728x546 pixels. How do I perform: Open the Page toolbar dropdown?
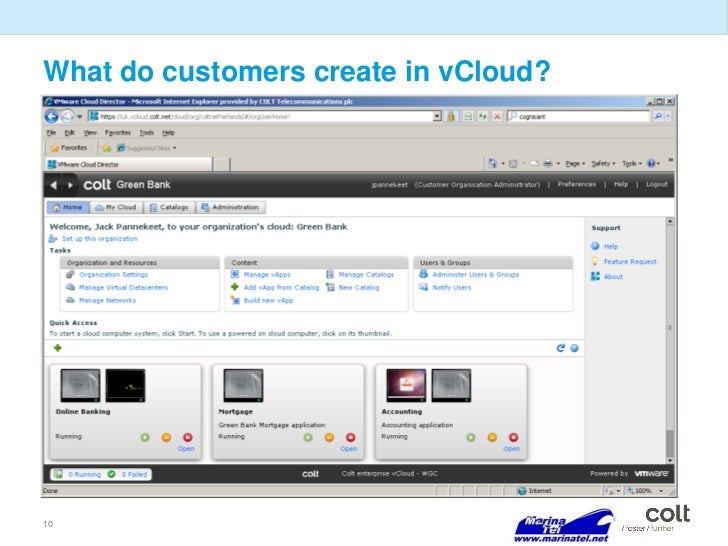tap(575, 163)
